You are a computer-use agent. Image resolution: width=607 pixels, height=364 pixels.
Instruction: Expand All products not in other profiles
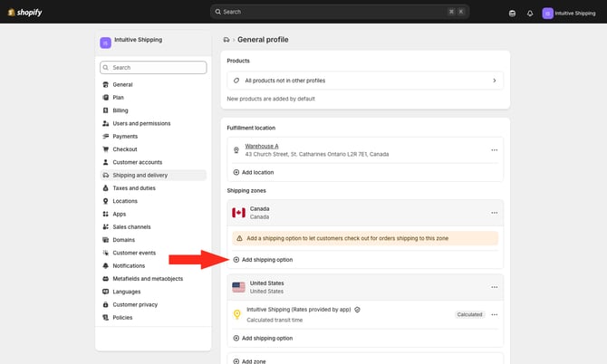click(x=365, y=81)
